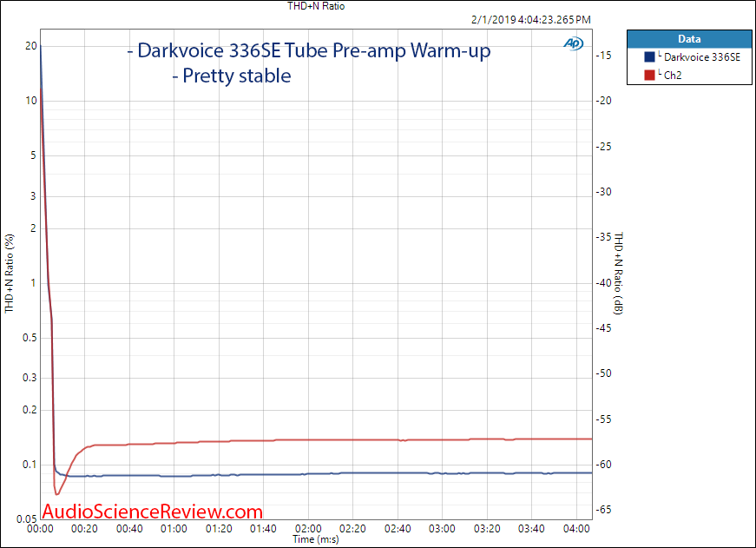The image size is (756, 548).
Task: Click the -40 dB right axis label
Action: point(603,282)
